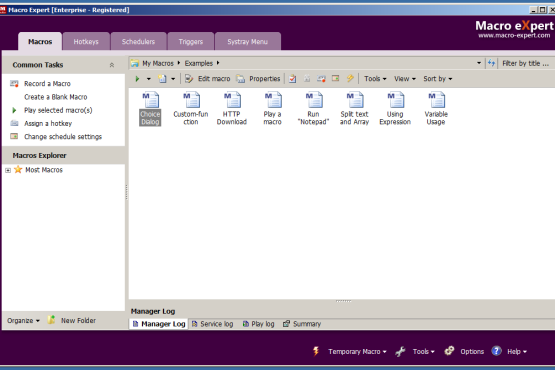
Task: Switch to the Summary tab
Action: (x=302, y=324)
